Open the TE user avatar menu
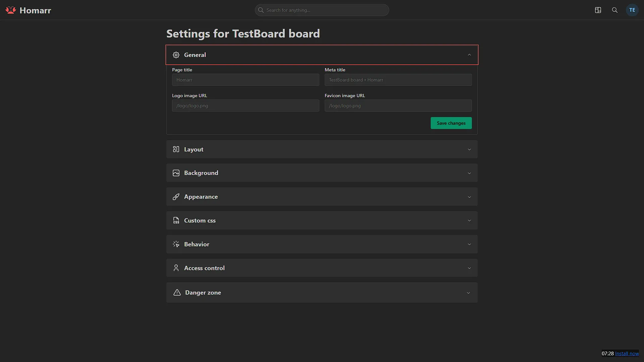The width and height of the screenshot is (644, 362). tap(632, 10)
